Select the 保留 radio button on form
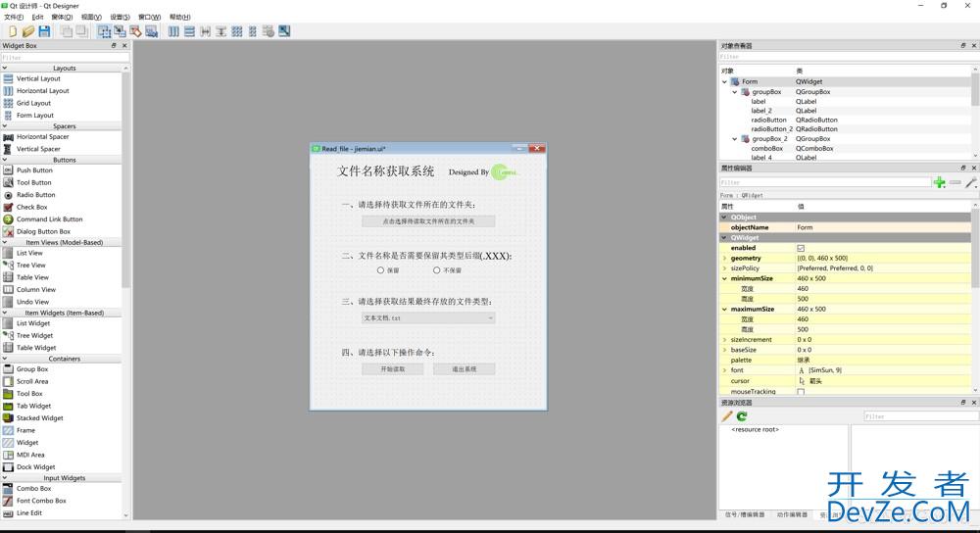Screen dimensions: 980x533 pos(388,270)
